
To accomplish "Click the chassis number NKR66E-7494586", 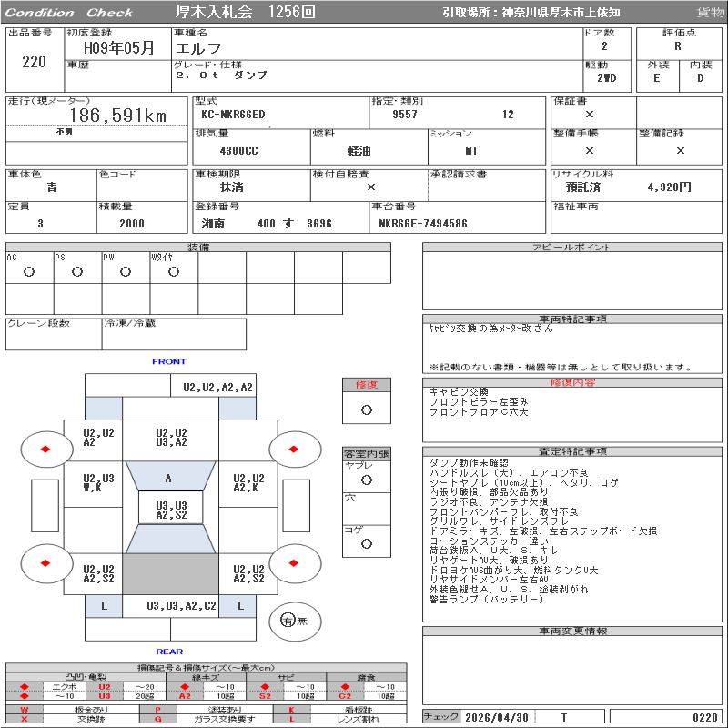I will click(423, 224).
